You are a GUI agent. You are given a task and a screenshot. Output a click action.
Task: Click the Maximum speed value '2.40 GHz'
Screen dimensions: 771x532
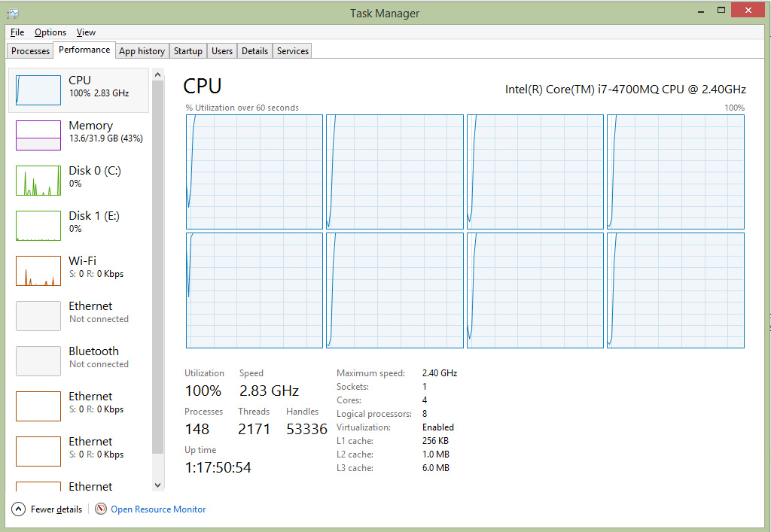pos(440,373)
